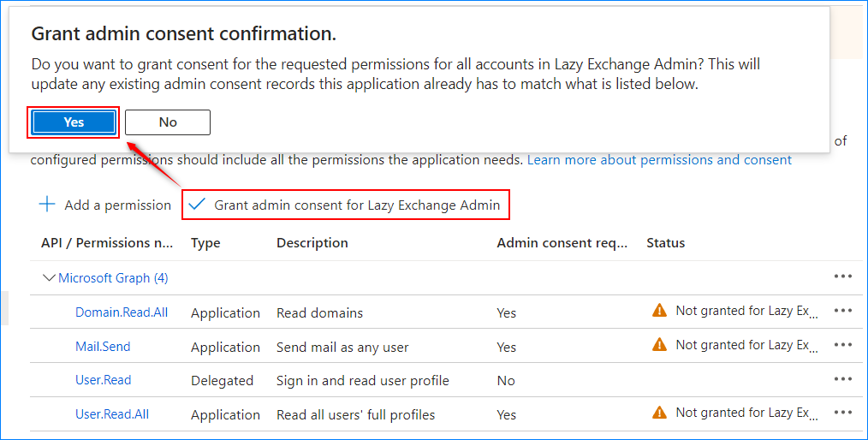The width and height of the screenshot is (868, 440).
Task: Open the Mail.Send permission
Action: tap(103, 347)
